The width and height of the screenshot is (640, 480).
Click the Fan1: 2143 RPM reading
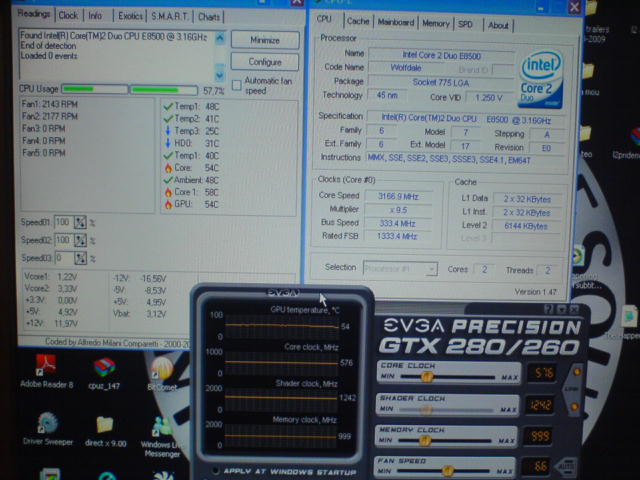click(x=50, y=104)
